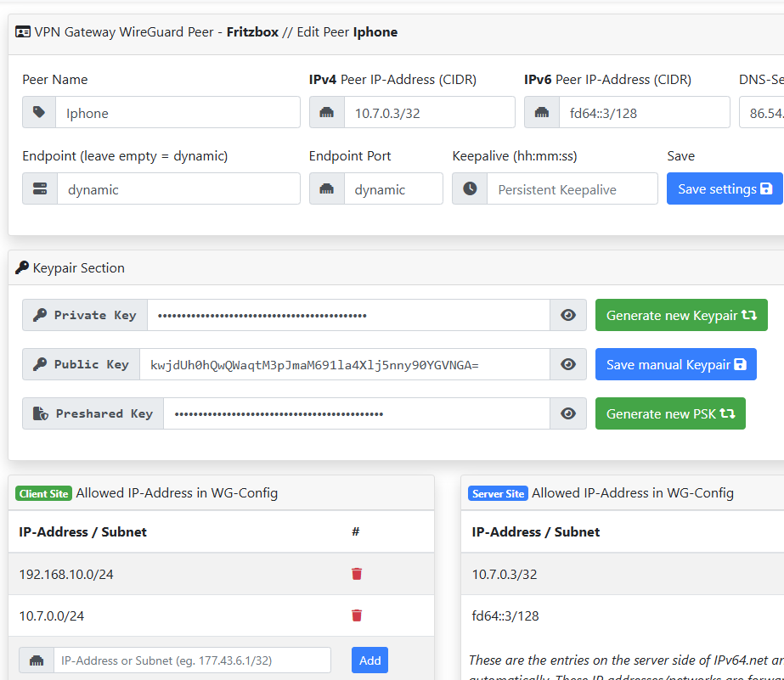Image resolution: width=784 pixels, height=680 pixels.
Task: Click the server icon beside Endpoint field
Action: click(39, 189)
